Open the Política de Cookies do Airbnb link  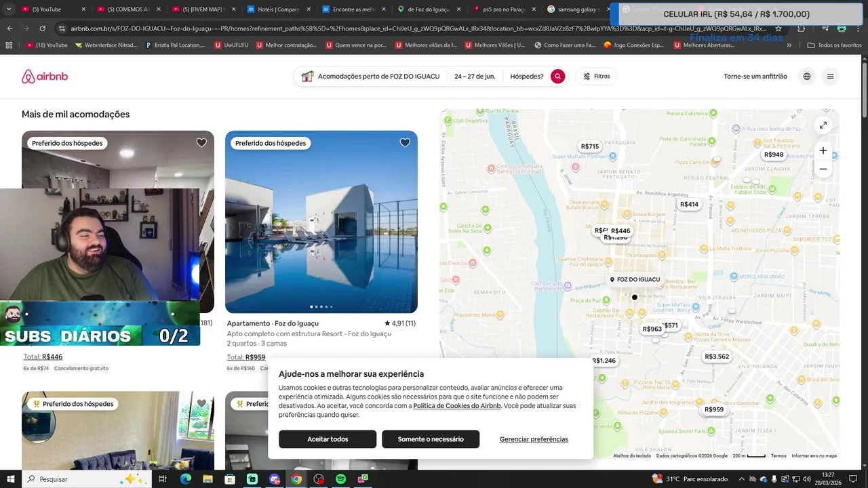click(x=457, y=406)
